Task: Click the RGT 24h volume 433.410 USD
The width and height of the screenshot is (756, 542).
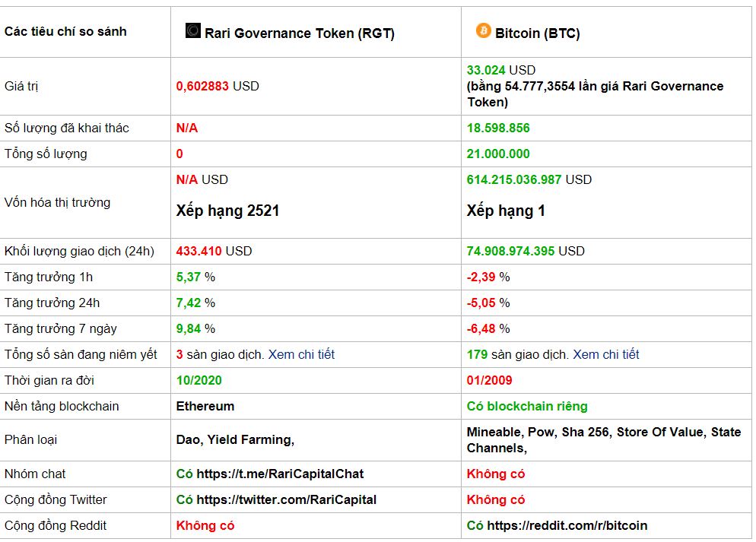Action: click(214, 251)
